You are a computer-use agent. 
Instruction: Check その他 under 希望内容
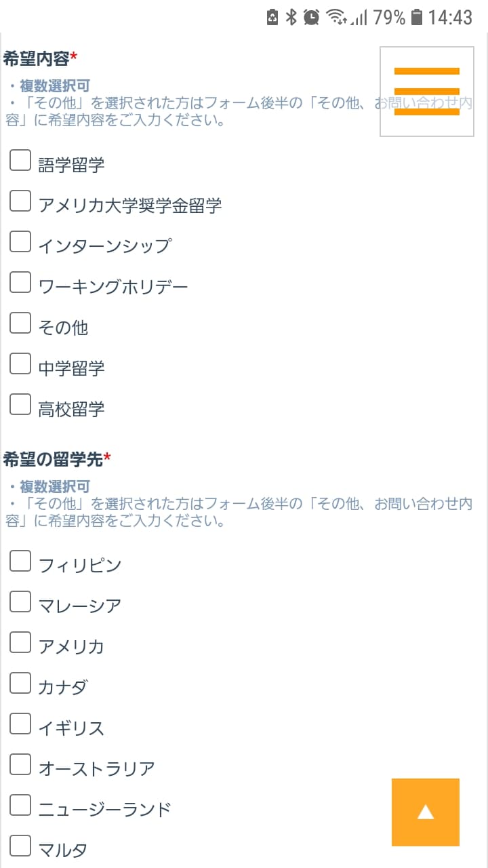20,323
